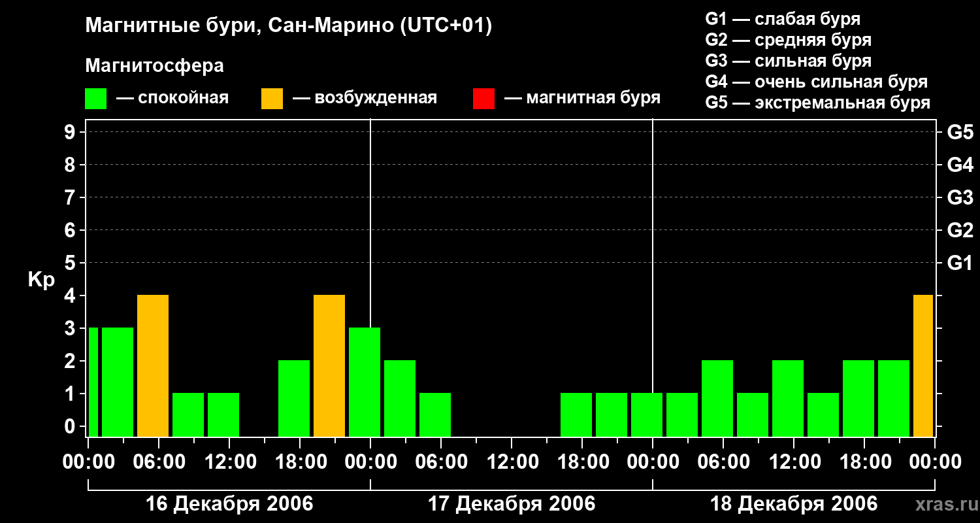
Task: Click the '06:00' time label under 18 December
Action: point(723,462)
